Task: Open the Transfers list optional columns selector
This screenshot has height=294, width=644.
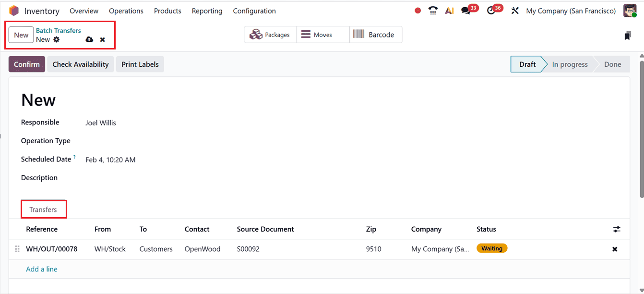Action: [617, 229]
